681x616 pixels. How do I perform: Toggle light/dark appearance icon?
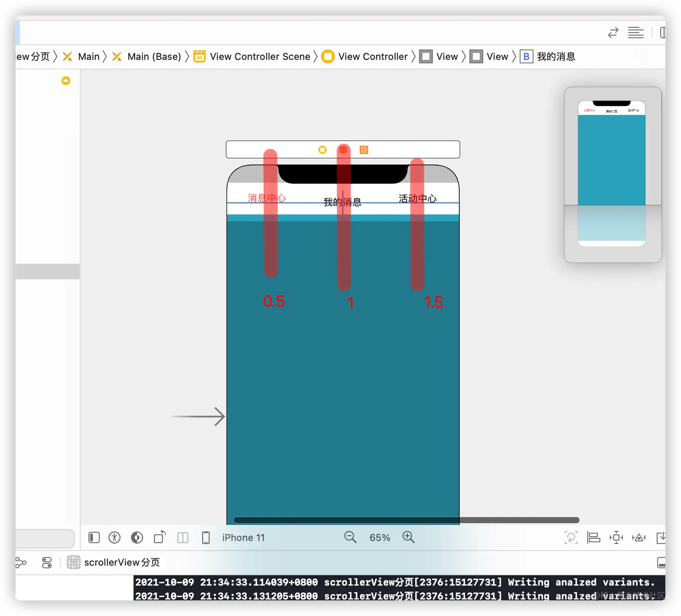137,537
